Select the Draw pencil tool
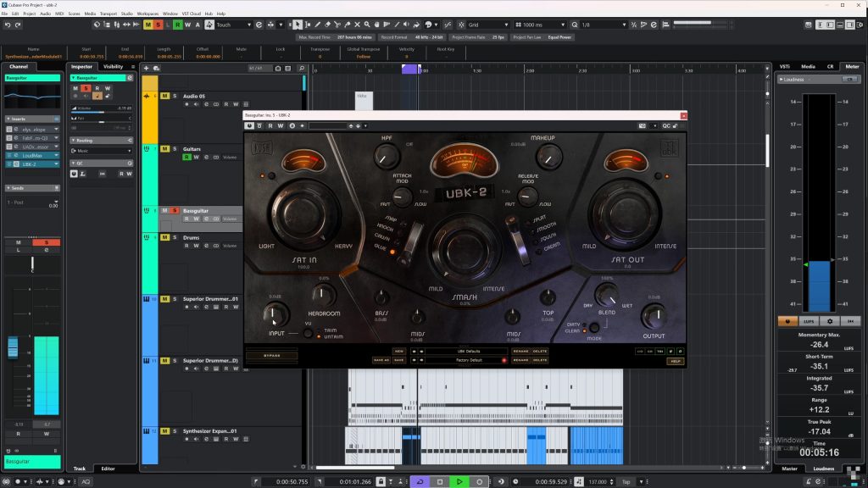The image size is (868, 488). 318,25
